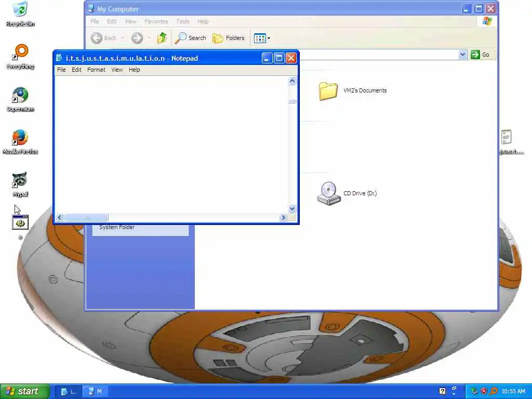The height and width of the screenshot is (399, 532).
Task: Click Notepad horizontal scroll right arrow
Action: (283, 218)
